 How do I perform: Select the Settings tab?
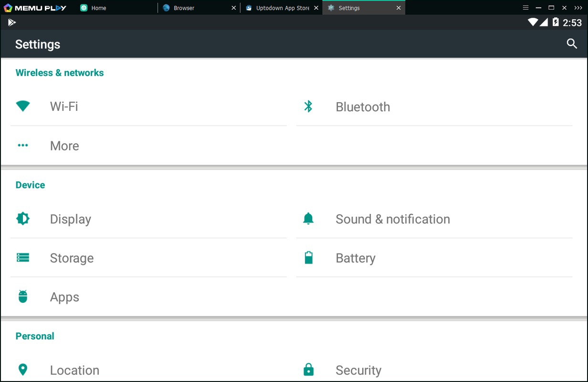click(x=364, y=8)
